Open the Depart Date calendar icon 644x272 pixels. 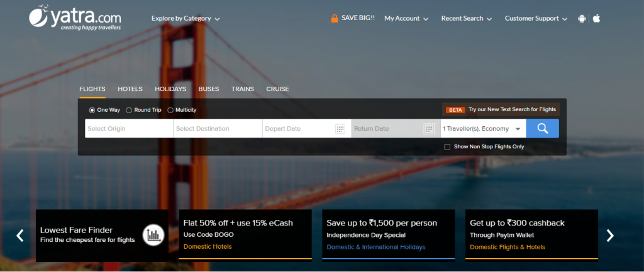(x=340, y=128)
